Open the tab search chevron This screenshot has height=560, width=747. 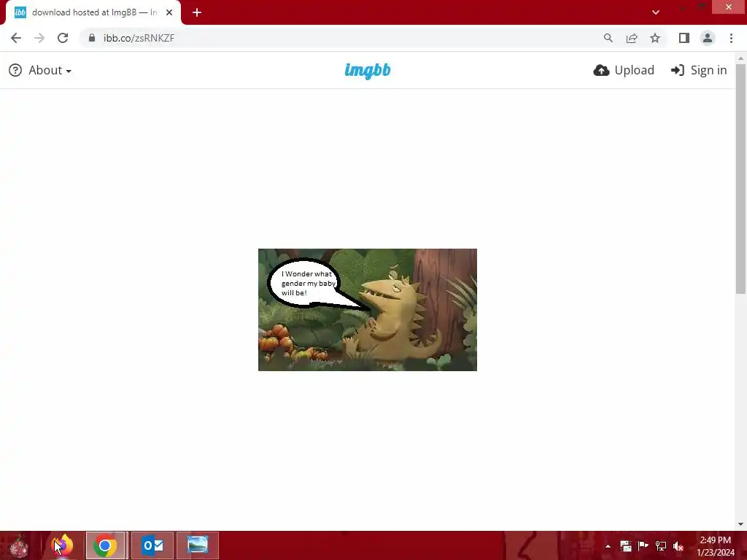(x=656, y=12)
